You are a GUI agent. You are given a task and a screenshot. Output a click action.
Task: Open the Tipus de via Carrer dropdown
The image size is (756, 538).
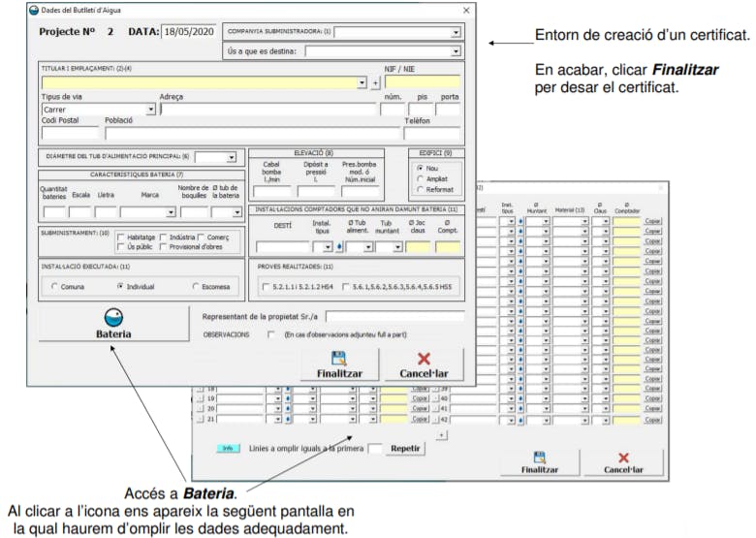pos(151,110)
